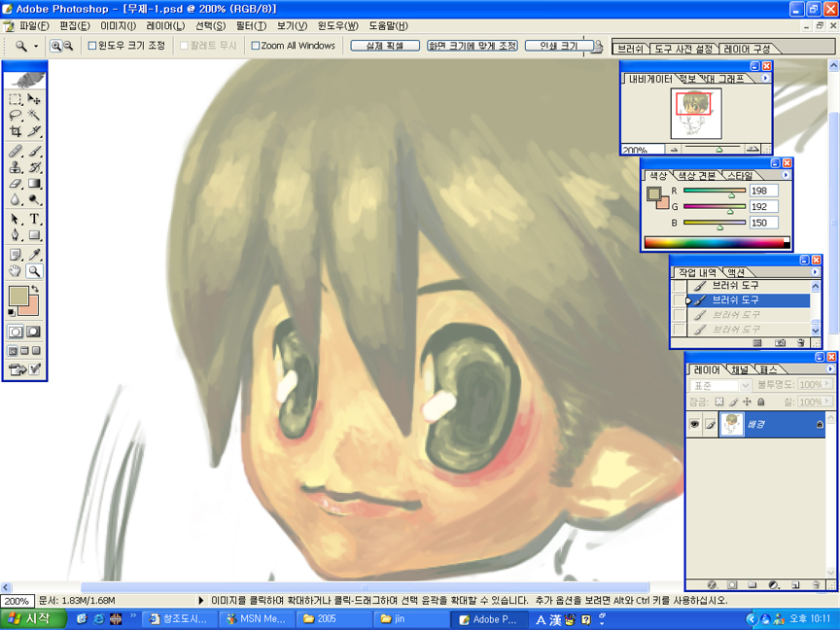Open the status bar info arrow menu
This screenshot has width=840, height=630.
(x=201, y=601)
